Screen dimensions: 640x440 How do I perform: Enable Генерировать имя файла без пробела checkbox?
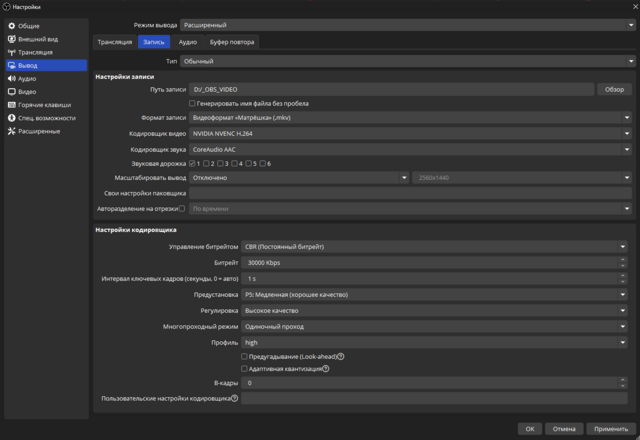(x=193, y=103)
